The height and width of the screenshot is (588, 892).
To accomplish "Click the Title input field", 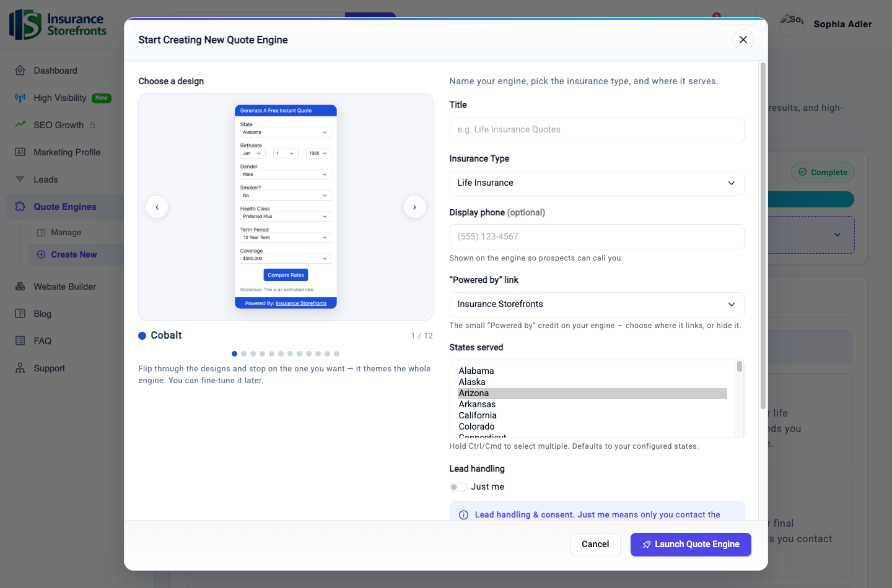I will [597, 130].
